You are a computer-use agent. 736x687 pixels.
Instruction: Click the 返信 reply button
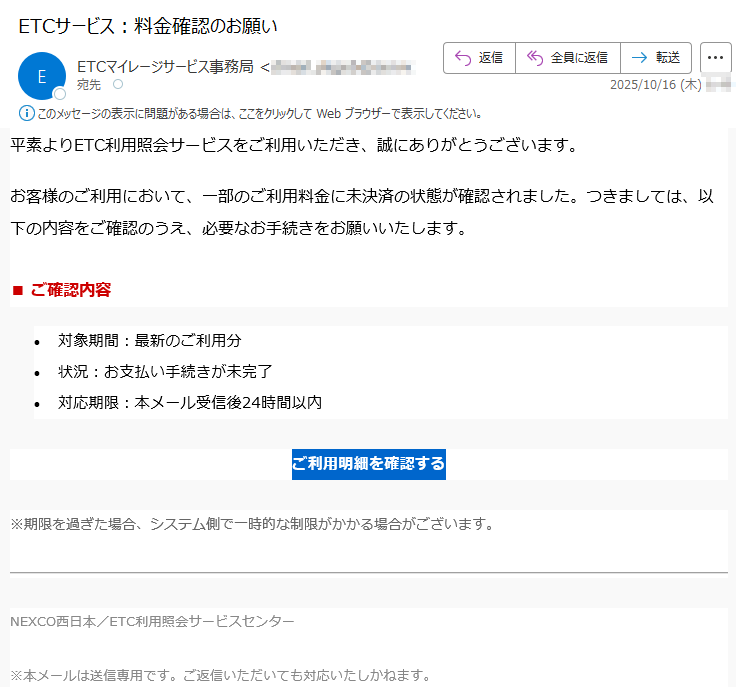(x=479, y=58)
